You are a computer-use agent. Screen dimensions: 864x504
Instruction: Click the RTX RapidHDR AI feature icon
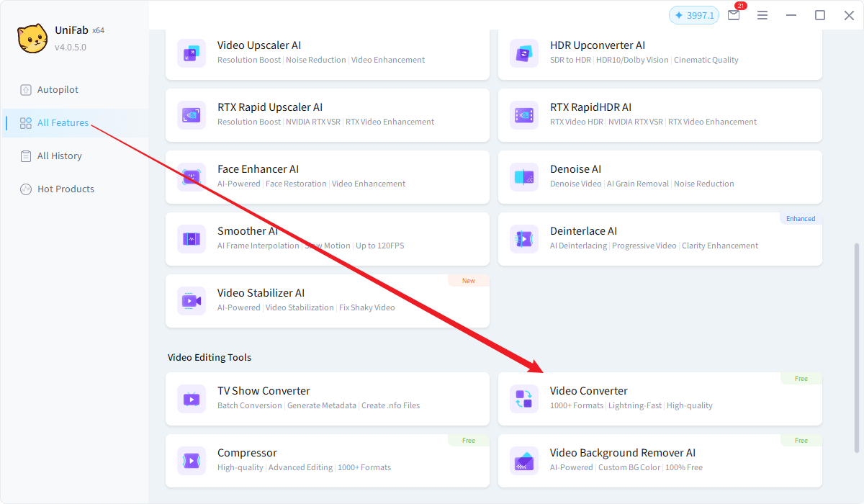pos(523,114)
